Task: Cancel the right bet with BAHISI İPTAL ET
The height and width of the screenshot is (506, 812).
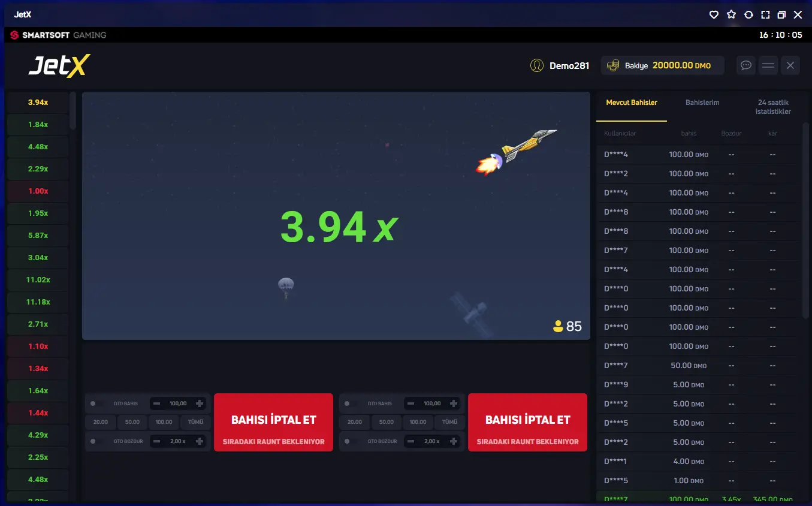Action: pyautogui.click(x=527, y=422)
